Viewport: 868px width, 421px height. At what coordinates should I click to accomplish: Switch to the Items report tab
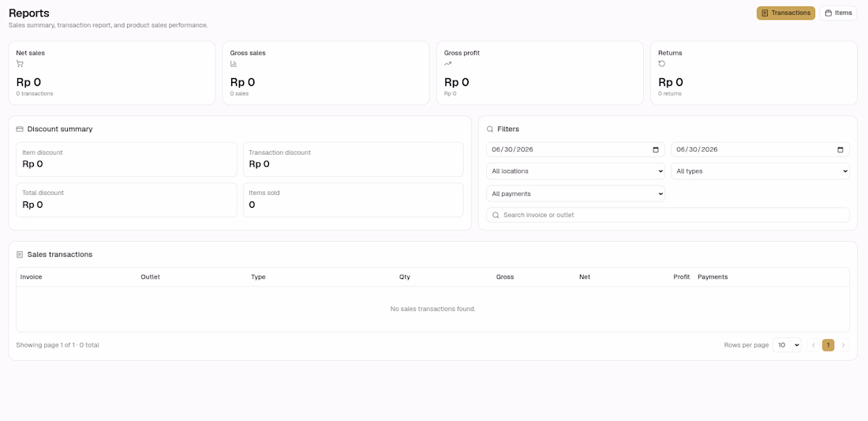(x=838, y=13)
